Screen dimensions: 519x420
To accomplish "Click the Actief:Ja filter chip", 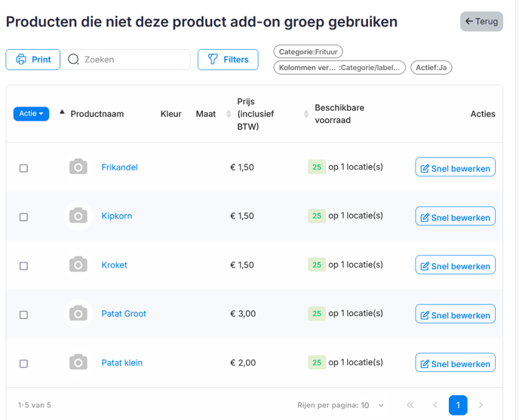I will [x=431, y=68].
